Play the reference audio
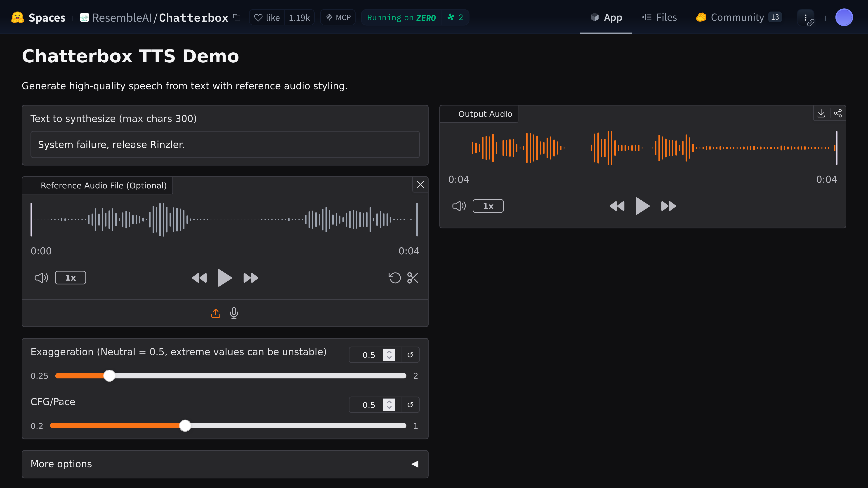The image size is (868, 488). 225,278
